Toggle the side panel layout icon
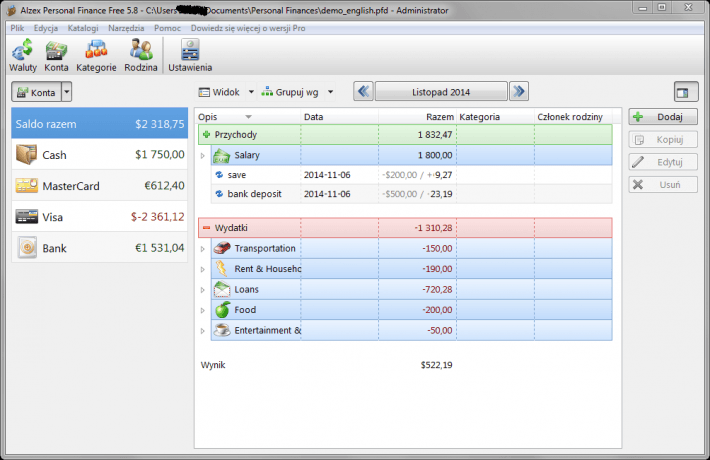The height and width of the screenshot is (460, 710). pos(686,92)
